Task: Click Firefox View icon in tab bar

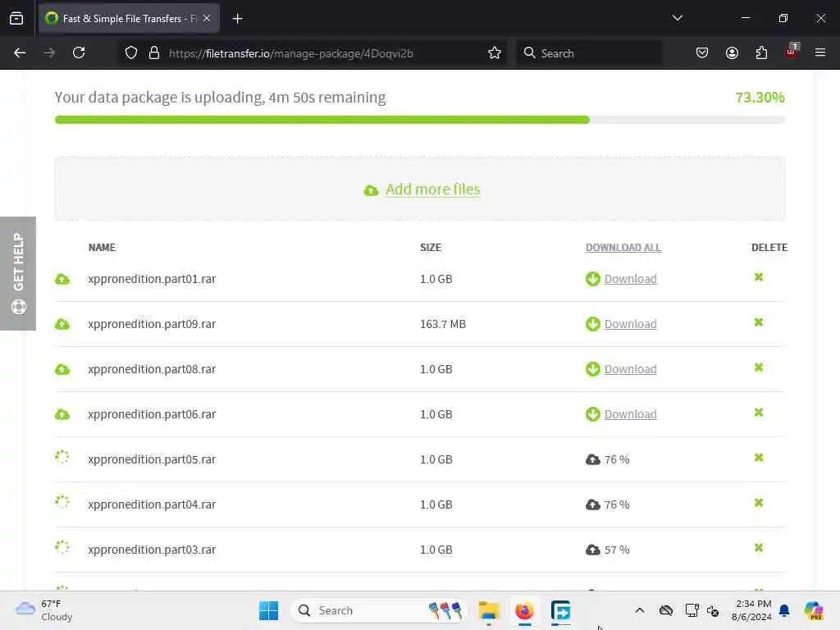Action: tap(16, 18)
